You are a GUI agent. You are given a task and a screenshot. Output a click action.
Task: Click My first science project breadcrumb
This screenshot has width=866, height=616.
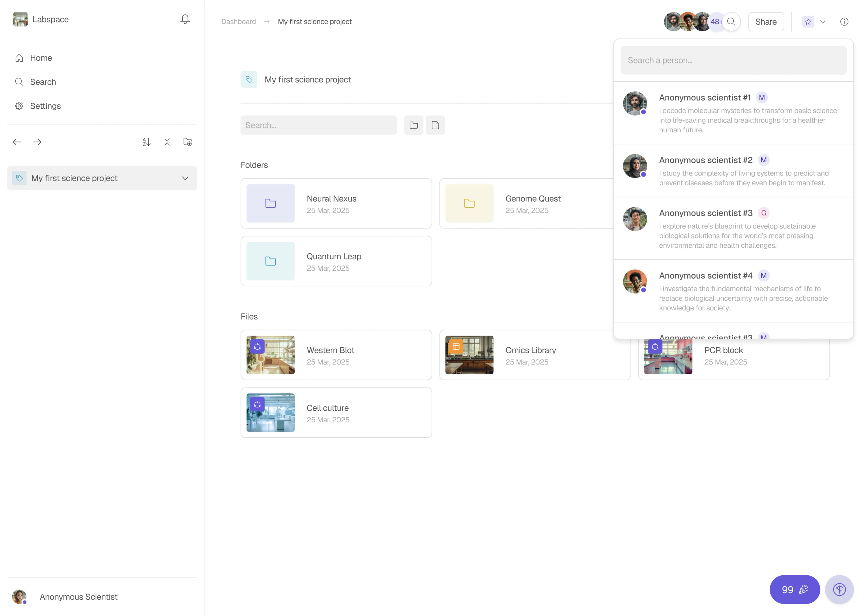tap(315, 22)
